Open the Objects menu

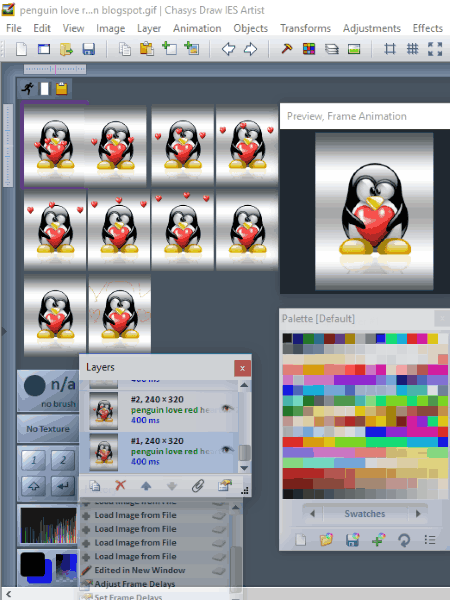click(x=251, y=28)
